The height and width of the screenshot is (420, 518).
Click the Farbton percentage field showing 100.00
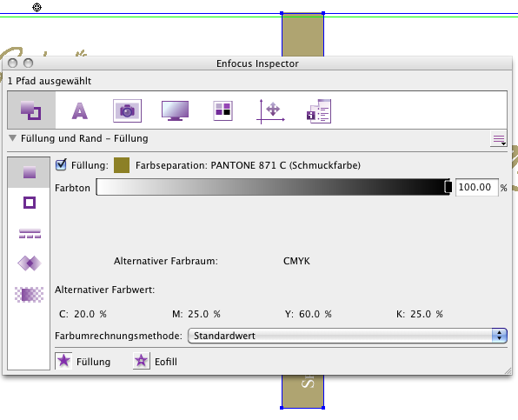(476, 187)
